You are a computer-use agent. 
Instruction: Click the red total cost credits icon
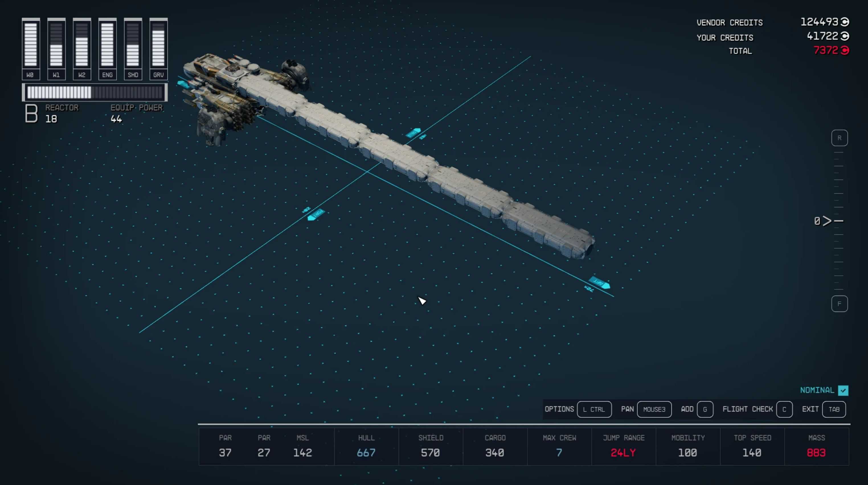(845, 50)
